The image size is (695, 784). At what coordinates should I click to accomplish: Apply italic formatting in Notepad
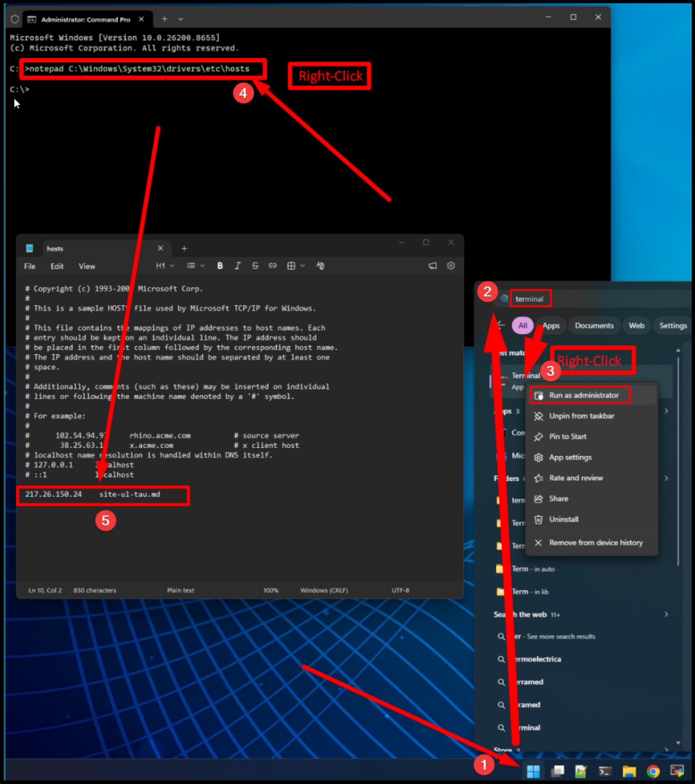pos(237,266)
